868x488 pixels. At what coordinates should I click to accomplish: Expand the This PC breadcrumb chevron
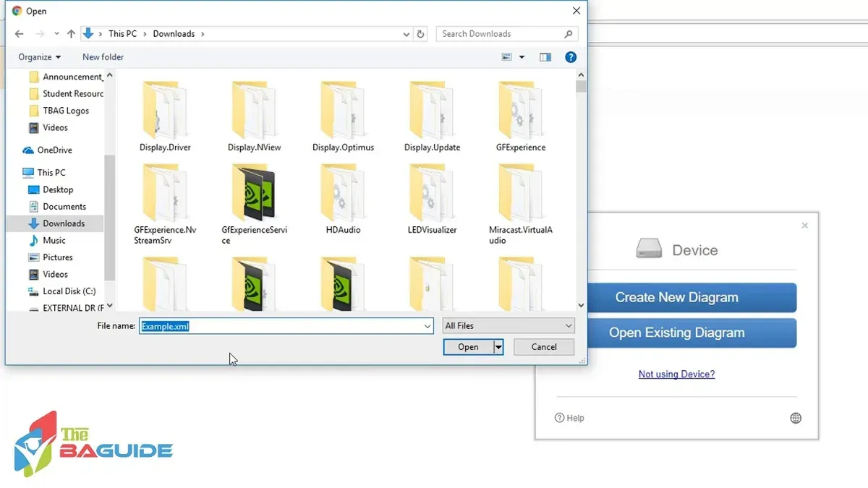pos(145,34)
